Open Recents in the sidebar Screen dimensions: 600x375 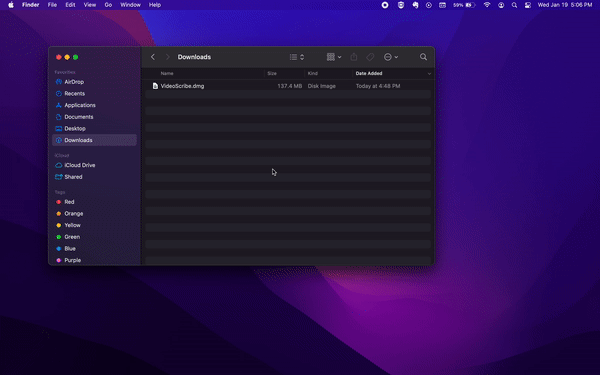[94, 93]
